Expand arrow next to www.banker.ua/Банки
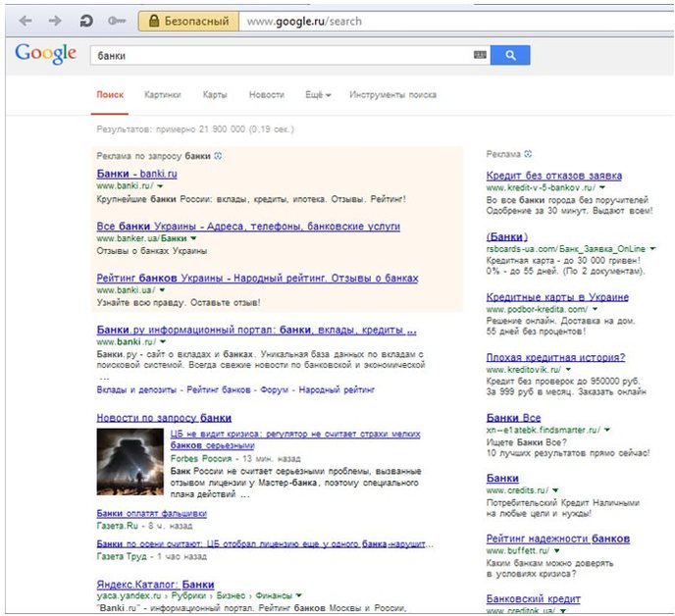Image resolution: width=675 pixels, height=616 pixels. pyautogui.click(x=193, y=238)
